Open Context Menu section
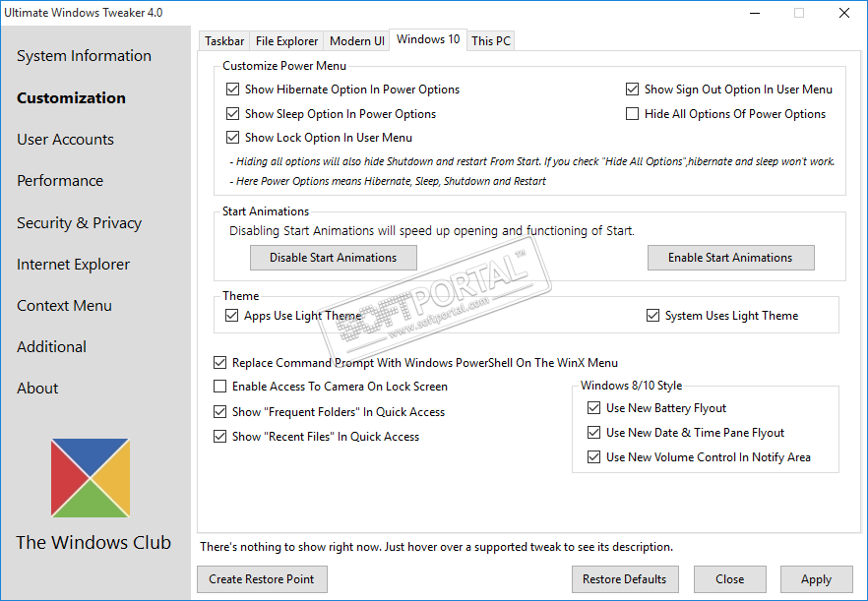Screen dimensions: 868x601 pyautogui.click(x=64, y=306)
